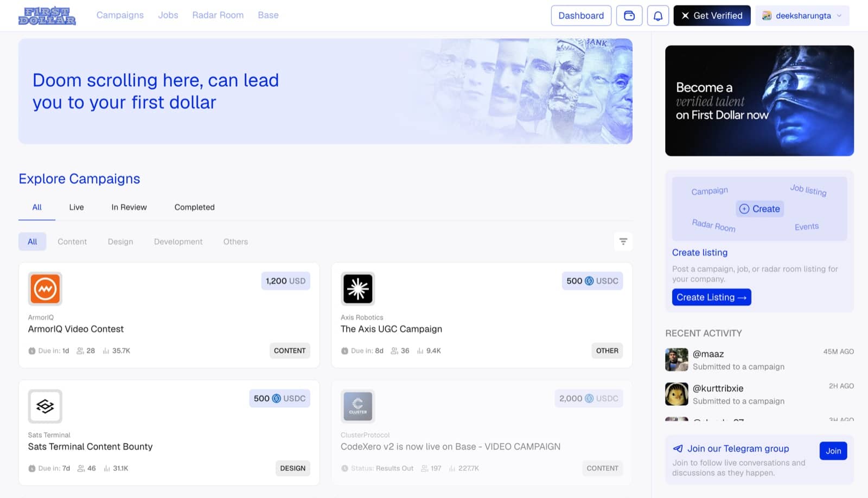
Task: Click the Telegram paper-plane icon
Action: (x=678, y=449)
